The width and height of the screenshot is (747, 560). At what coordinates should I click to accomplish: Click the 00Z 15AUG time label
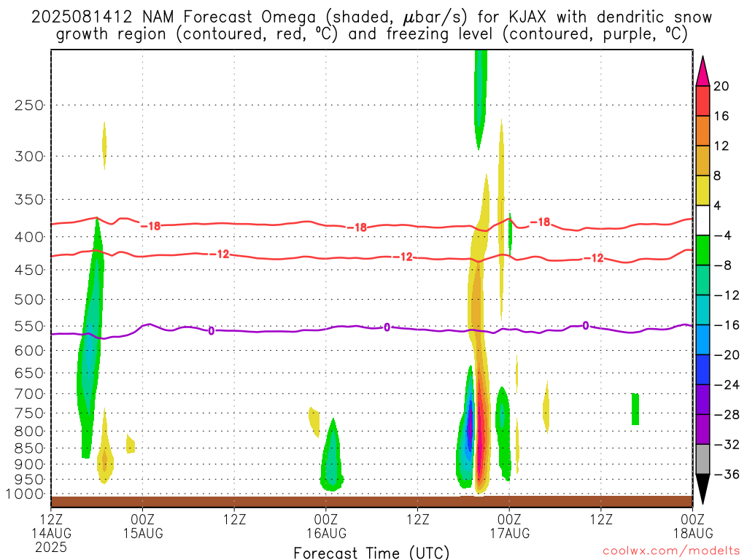click(143, 526)
